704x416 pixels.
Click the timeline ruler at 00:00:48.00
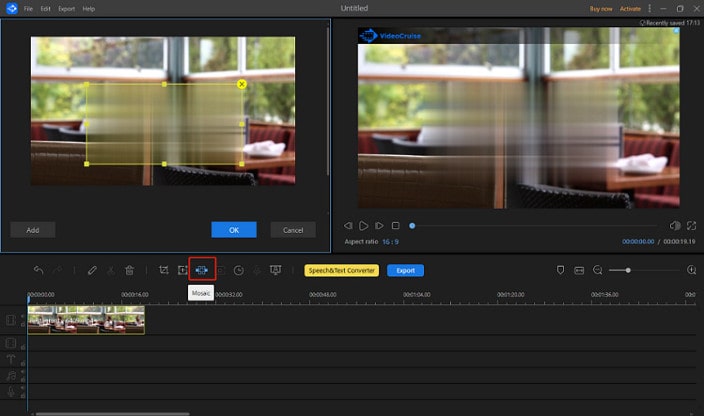click(x=322, y=295)
